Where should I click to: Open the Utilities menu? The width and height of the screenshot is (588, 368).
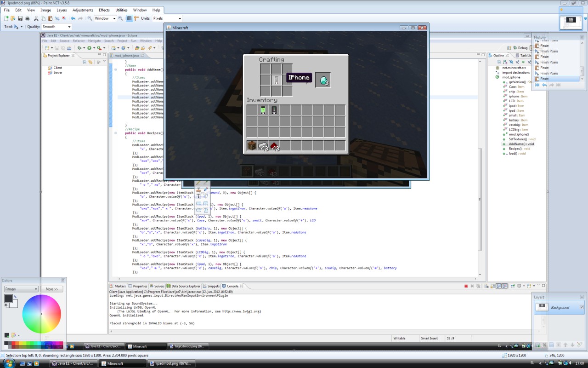pos(121,10)
